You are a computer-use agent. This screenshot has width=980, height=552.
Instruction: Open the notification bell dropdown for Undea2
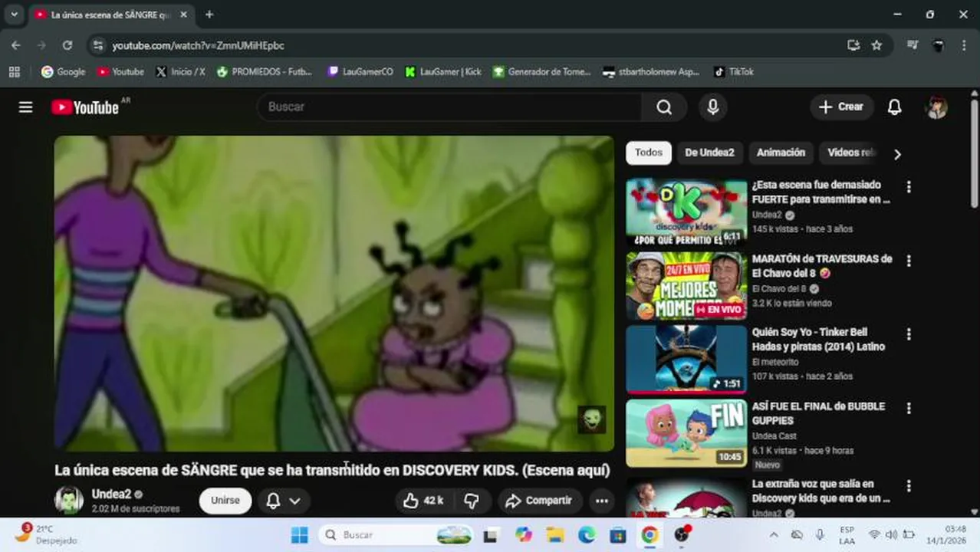tap(283, 501)
